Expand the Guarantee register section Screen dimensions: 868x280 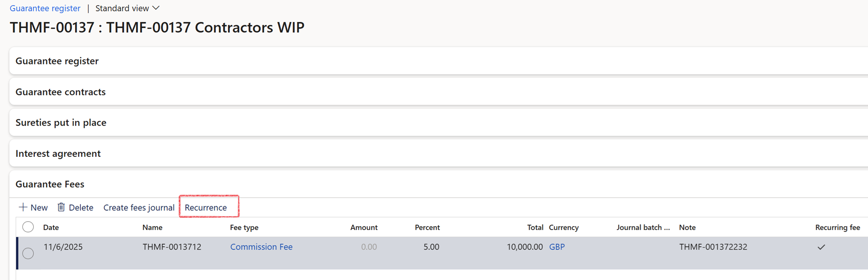coord(57,61)
